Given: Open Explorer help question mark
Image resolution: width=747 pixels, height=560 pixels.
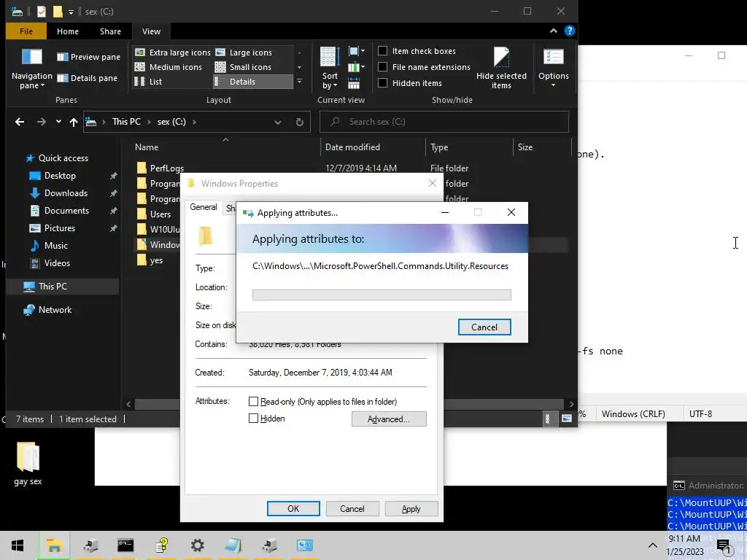Looking at the screenshot, I should [569, 31].
